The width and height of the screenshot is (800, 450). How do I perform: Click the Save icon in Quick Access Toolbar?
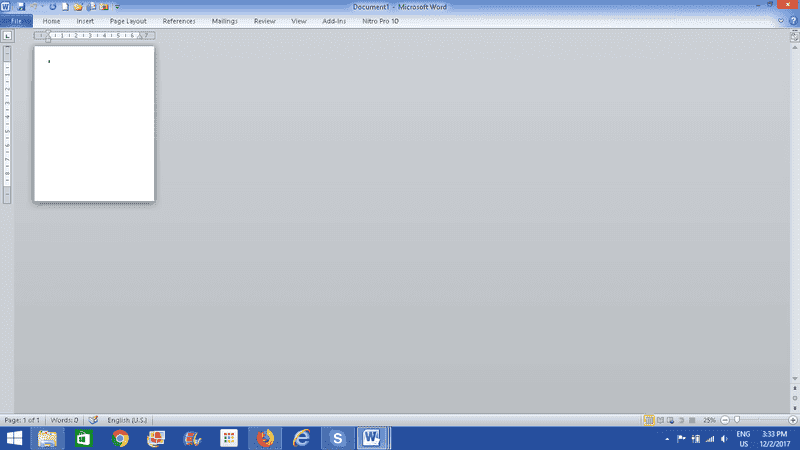[21, 7]
